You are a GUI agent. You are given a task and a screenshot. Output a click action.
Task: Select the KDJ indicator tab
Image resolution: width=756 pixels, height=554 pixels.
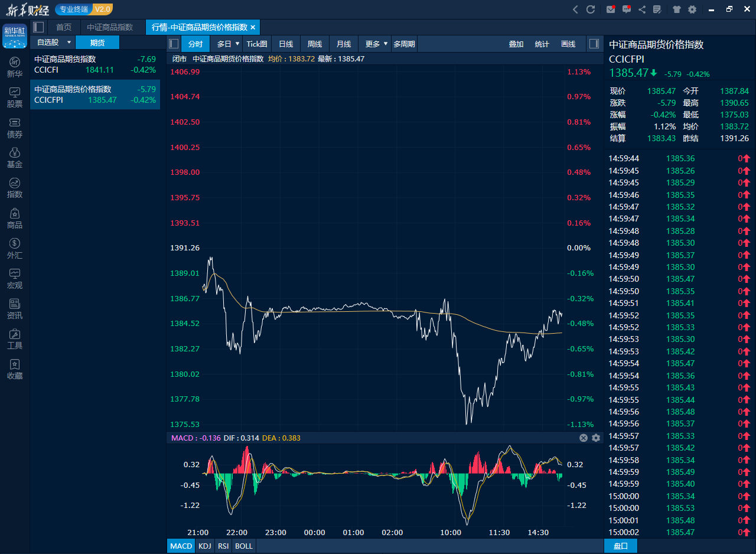205,546
